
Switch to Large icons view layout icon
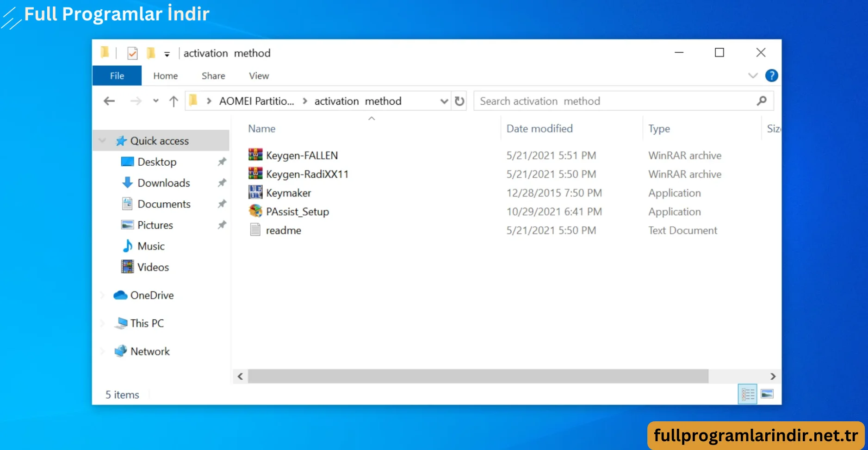pos(767,394)
